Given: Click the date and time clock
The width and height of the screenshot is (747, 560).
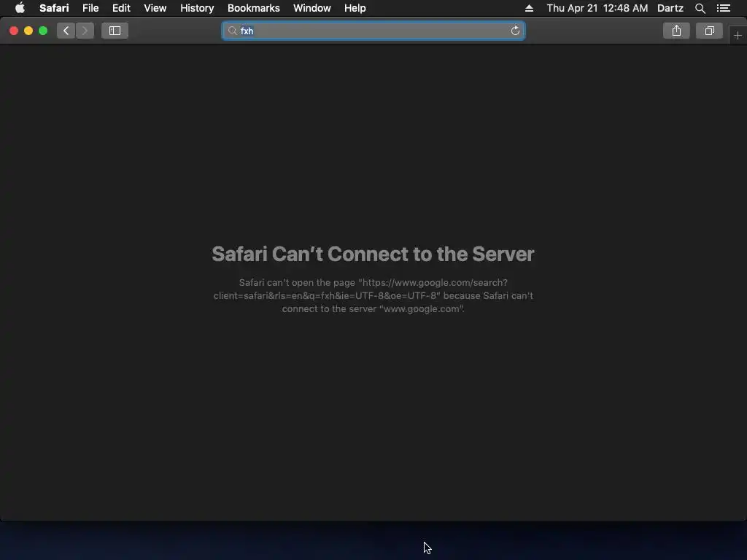Looking at the screenshot, I should pos(597,8).
